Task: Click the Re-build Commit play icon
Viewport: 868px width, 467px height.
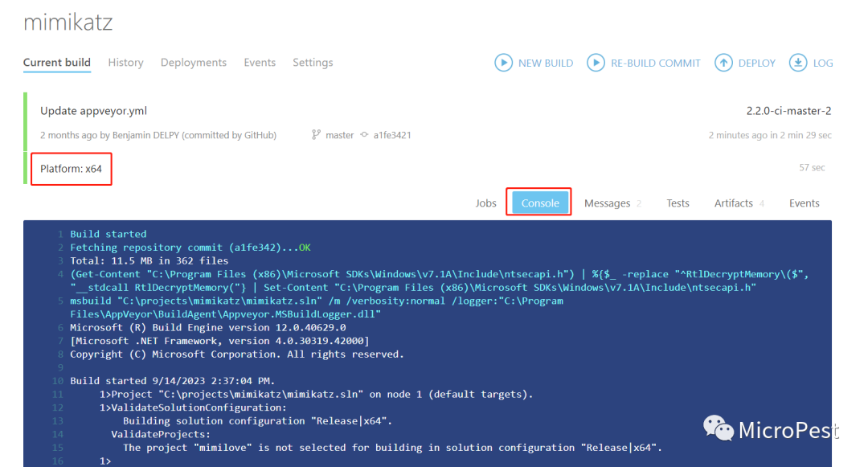Action: pos(596,63)
